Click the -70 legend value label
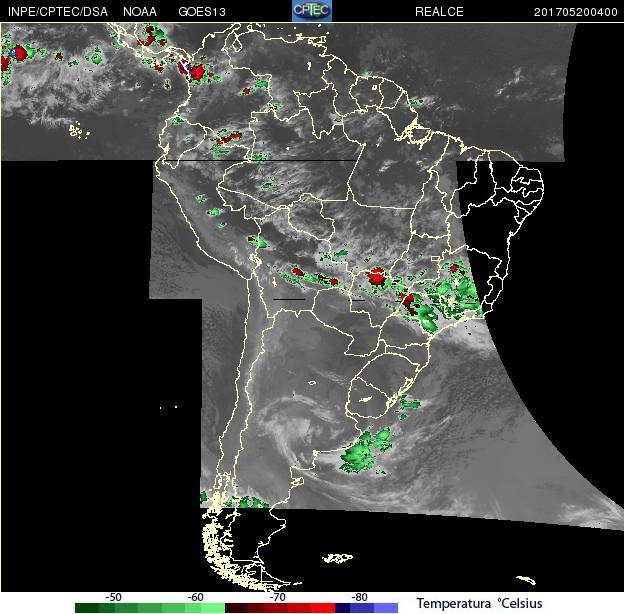 click(277, 597)
